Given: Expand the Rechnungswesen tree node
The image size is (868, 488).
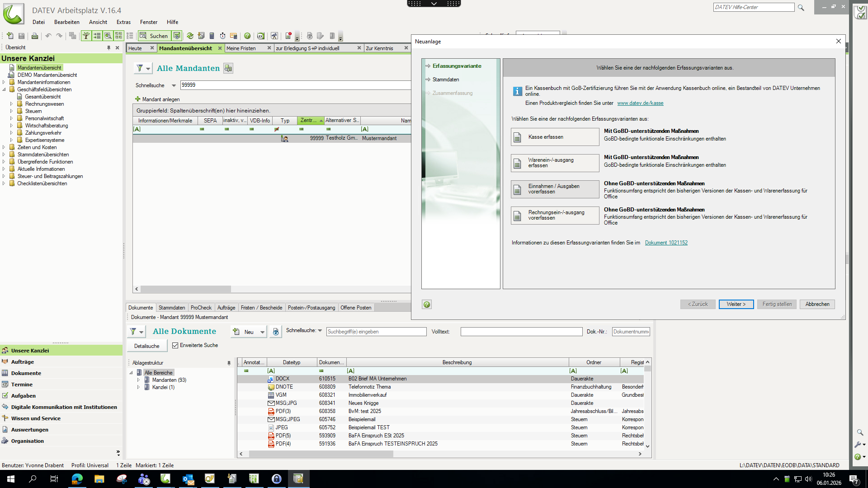Looking at the screenshot, I should (x=12, y=104).
